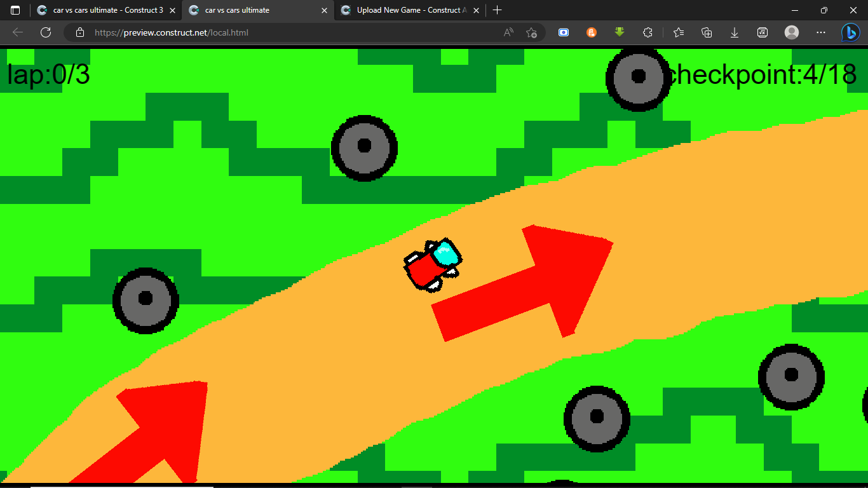
Task: Open the Collections panel
Action: pyautogui.click(x=706, y=32)
